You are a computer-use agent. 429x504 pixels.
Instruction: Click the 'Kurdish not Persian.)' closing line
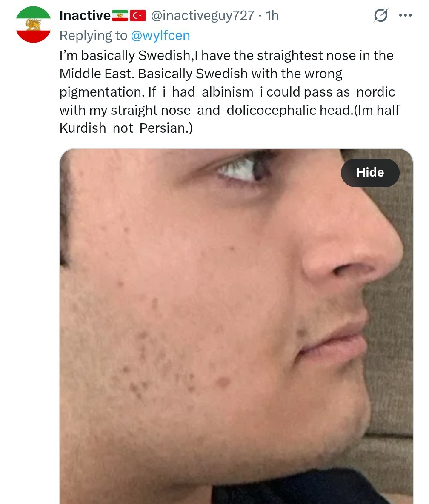click(x=126, y=128)
